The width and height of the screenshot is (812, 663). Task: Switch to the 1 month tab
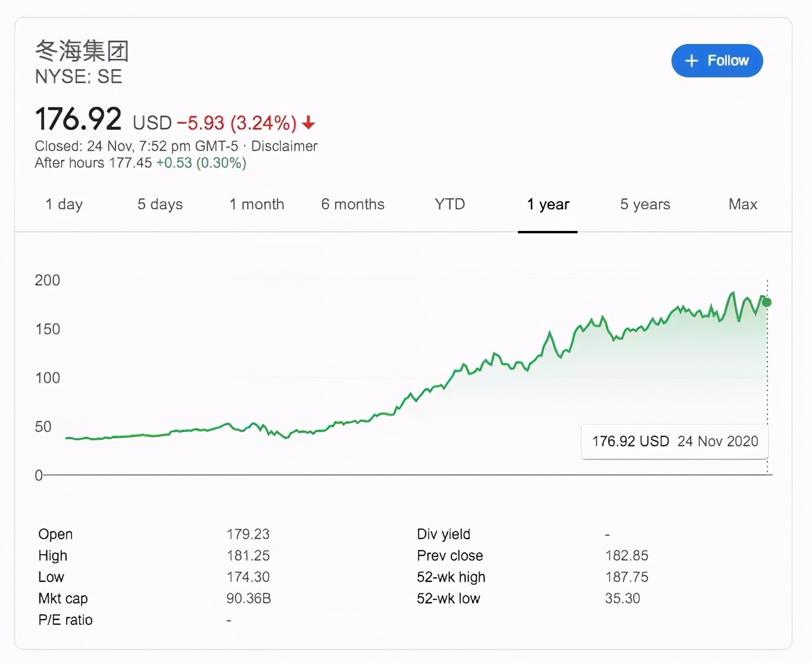click(x=257, y=204)
